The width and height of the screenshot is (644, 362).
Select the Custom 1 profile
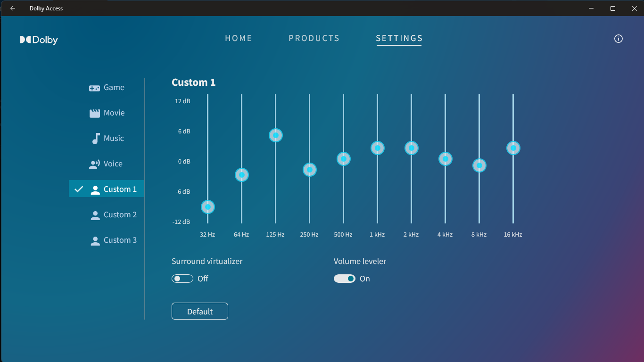pyautogui.click(x=107, y=189)
